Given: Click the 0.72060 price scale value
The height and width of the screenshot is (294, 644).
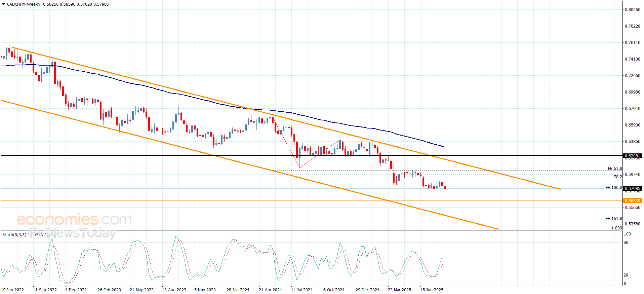Looking at the screenshot, I should tap(632, 76).
